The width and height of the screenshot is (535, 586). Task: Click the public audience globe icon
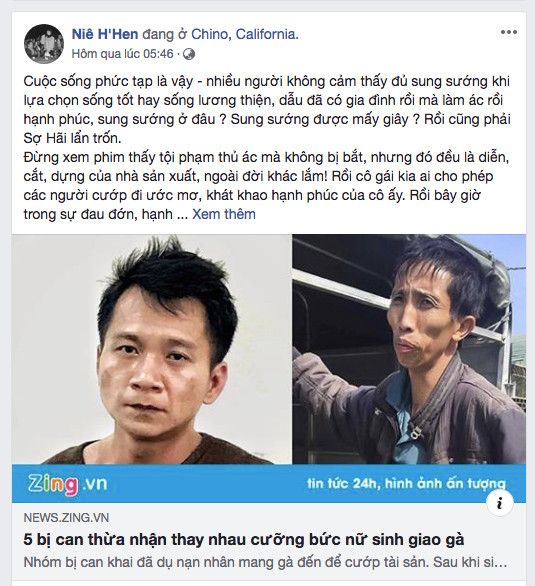[x=189, y=54]
